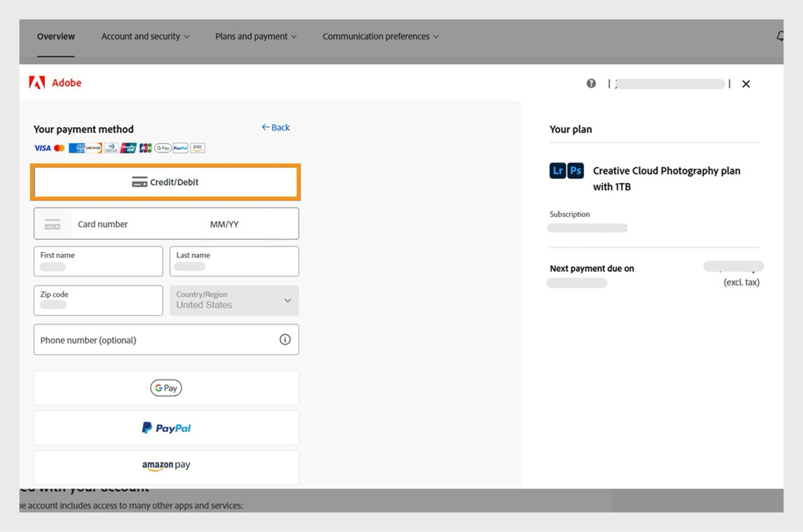Click the First name field
This screenshot has height=532, width=803.
point(98,261)
